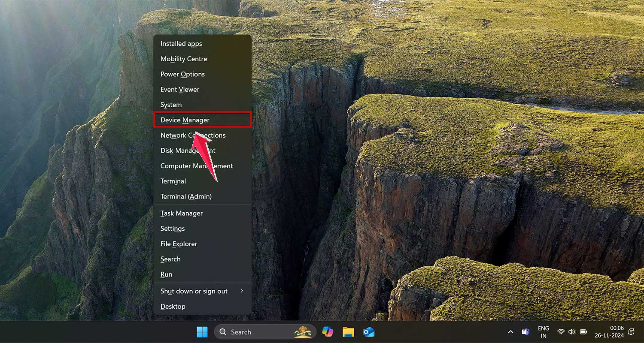Click the Wi-Fi icon in the tray
Screen dimensions: 644x343
(x=561, y=332)
